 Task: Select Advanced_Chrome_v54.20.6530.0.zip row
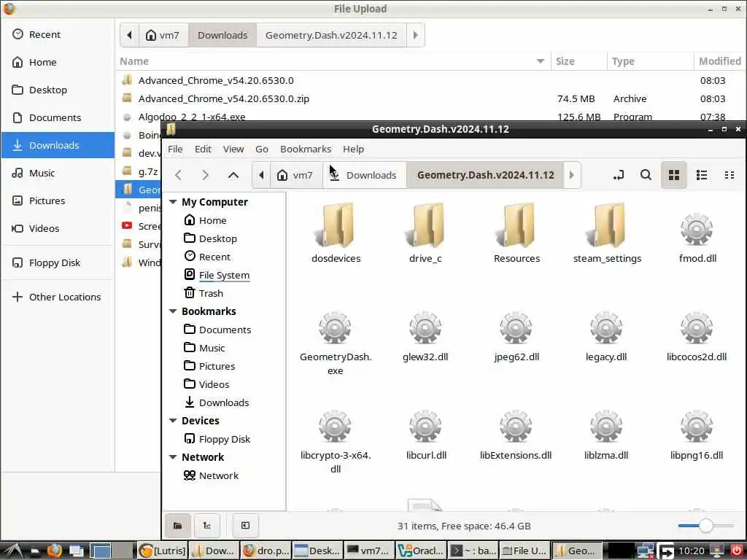tap(430, 98)
